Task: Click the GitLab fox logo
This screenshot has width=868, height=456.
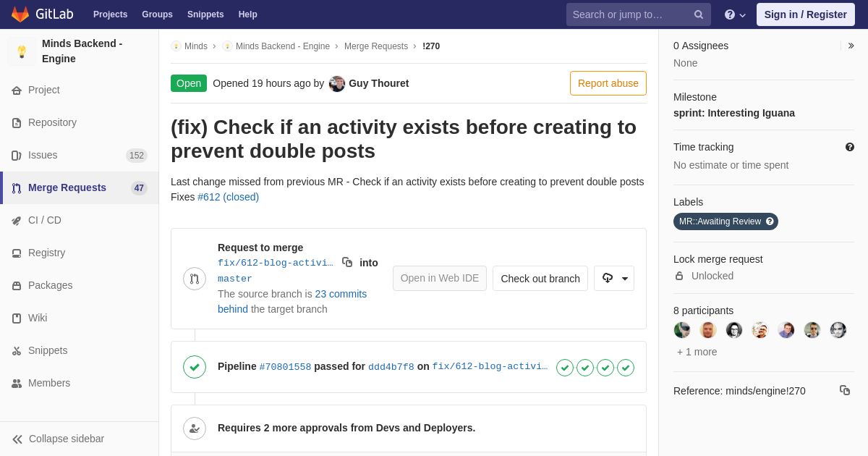Action: click(x=20, y=14)
